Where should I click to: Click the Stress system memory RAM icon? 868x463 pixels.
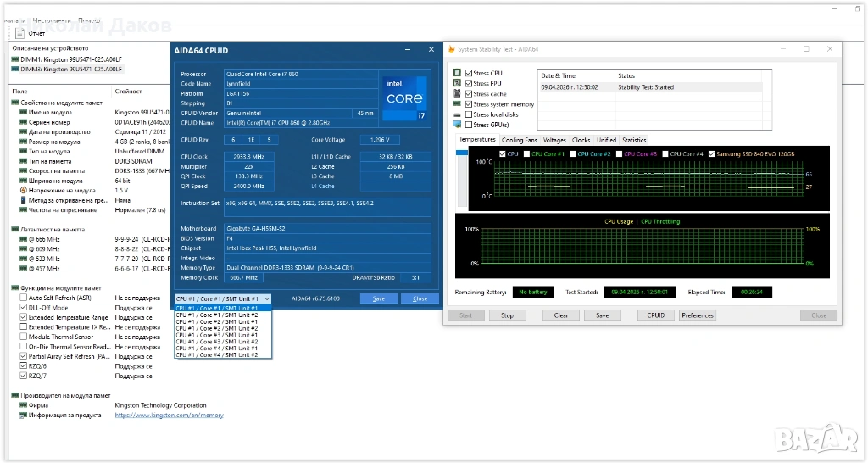(x=458, y=104)
